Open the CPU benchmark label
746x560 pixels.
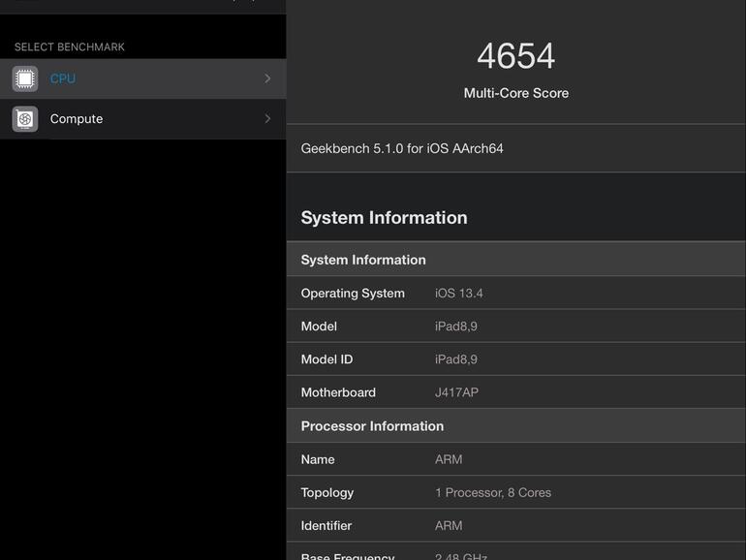[63, 78]
